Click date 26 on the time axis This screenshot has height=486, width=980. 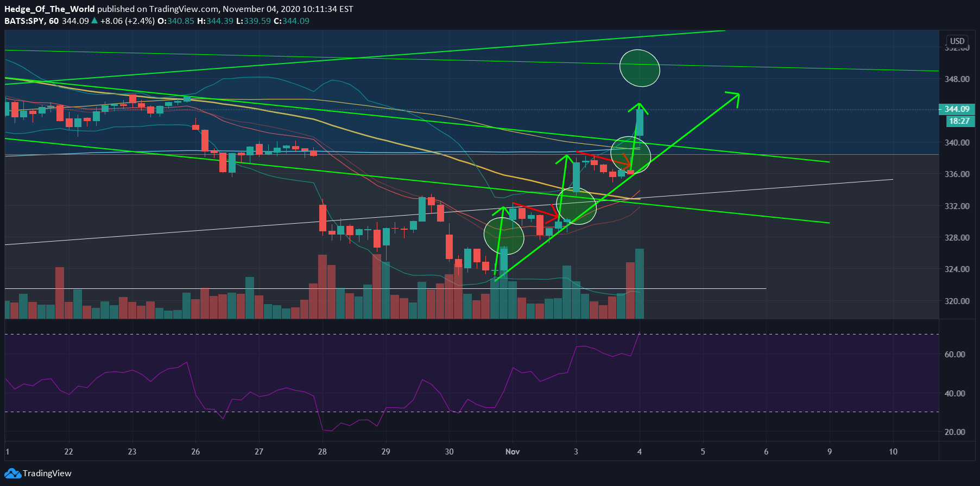tap(195, 452)
